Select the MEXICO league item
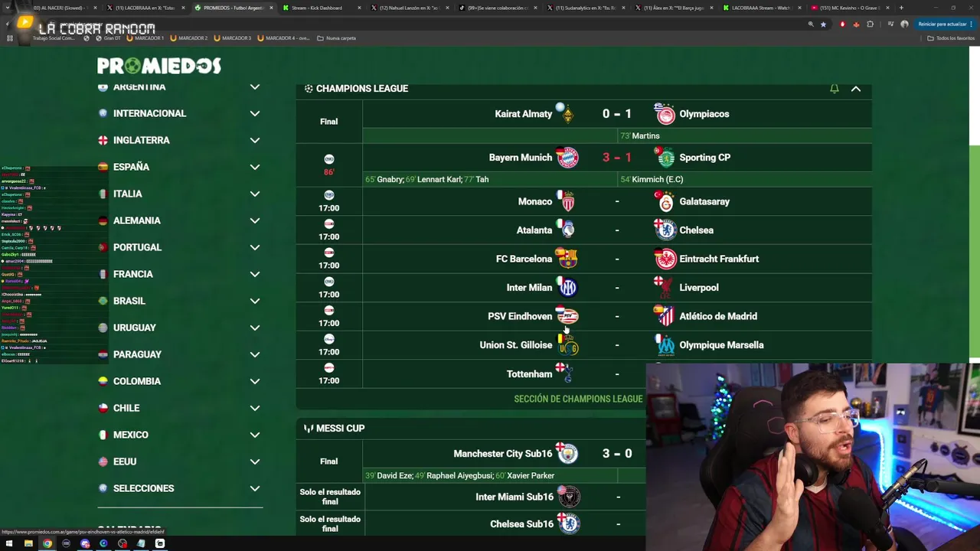 181,435
